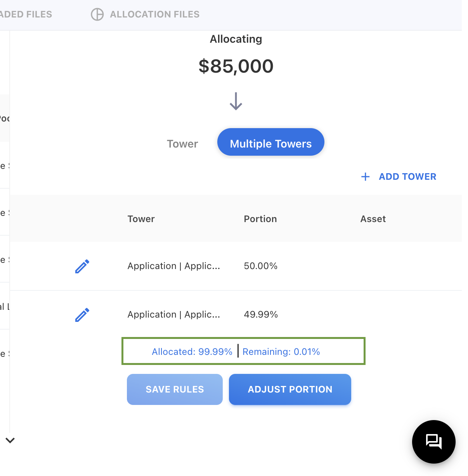
Task: Click the 49.99% portion value
Action: [260, 314]
